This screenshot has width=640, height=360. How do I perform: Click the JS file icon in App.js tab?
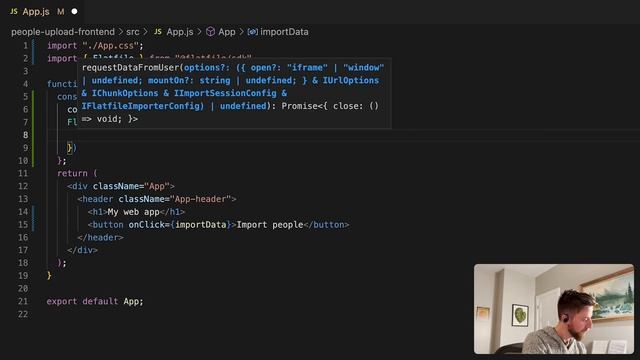(x=14, y=11)
